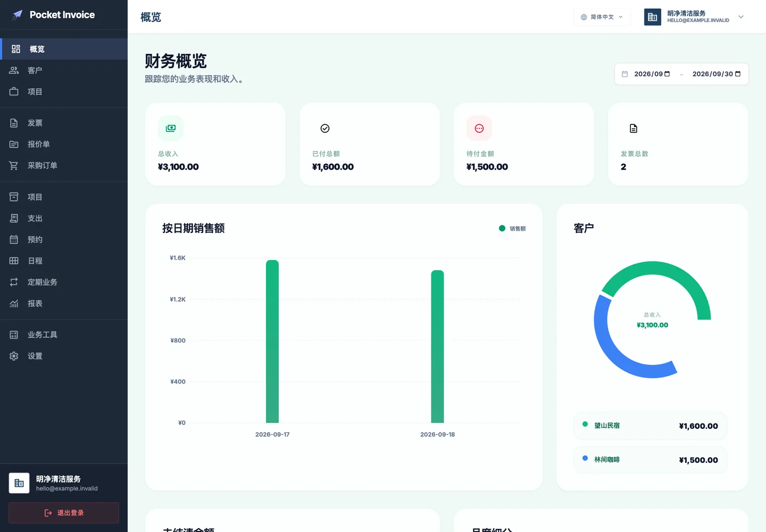Click the repeat-arrows icon beside 定期业务
The width and height of the screenshot is (766, 532).
[14, 282]
